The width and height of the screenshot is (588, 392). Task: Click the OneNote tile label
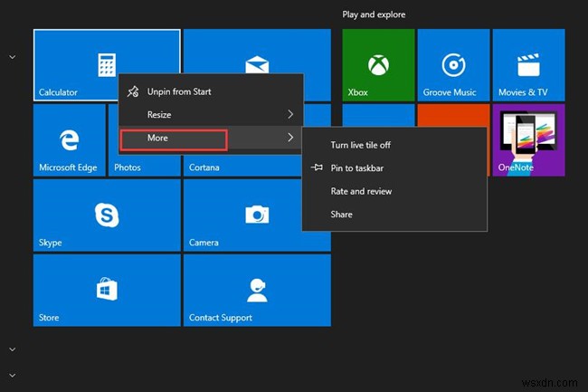click(516, 167)
